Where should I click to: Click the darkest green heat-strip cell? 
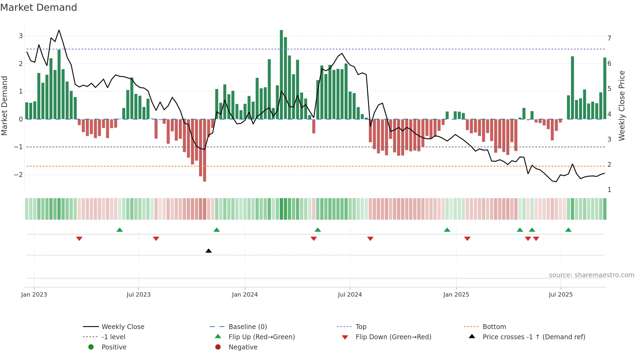tap(281, 209)
